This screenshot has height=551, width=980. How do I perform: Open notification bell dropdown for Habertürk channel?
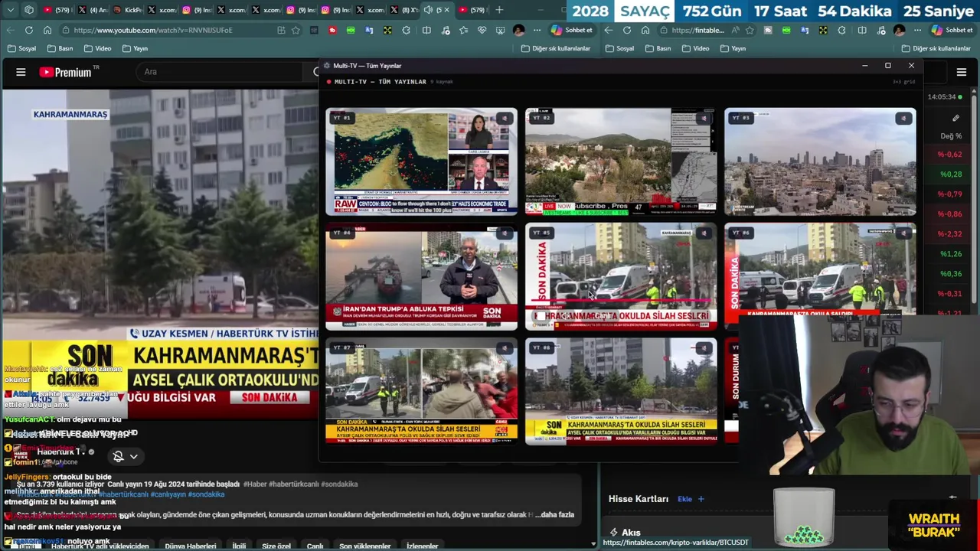point(125,456)
